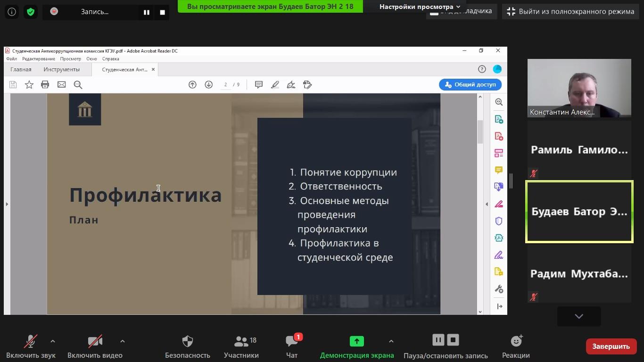644x362 pixels.
Task: Bookmark the document with the star icon
Action: tap(29, 85)
